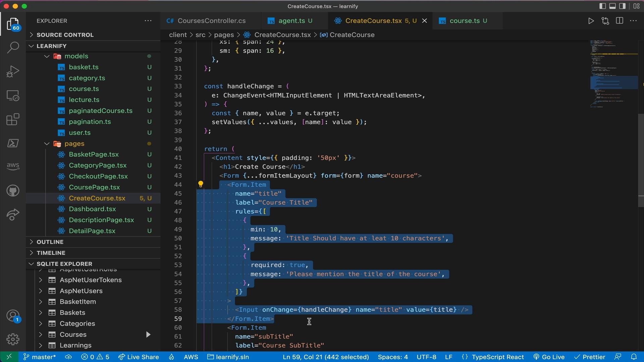
Task: Open the Search view in activity bar
Action: click(x=13, y=48)
